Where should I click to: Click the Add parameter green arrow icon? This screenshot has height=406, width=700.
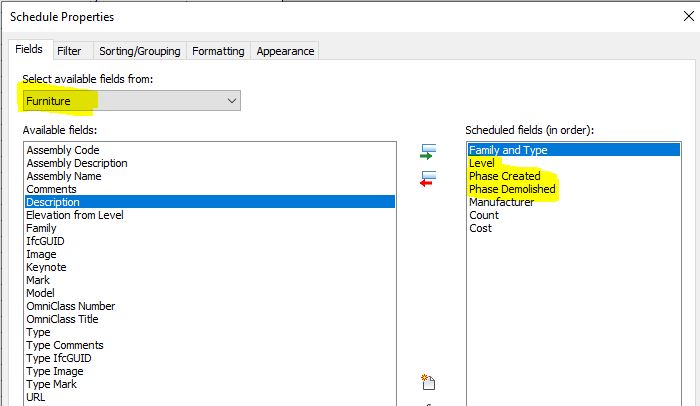(428, 152)
